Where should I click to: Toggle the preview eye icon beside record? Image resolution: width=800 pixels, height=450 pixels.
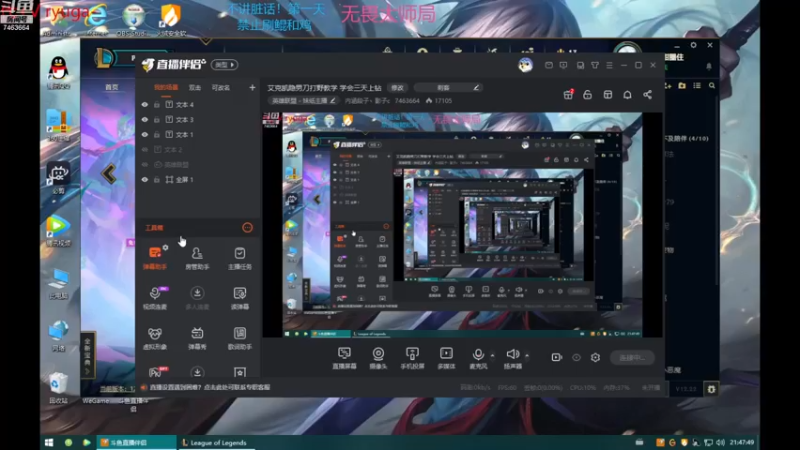576,357
